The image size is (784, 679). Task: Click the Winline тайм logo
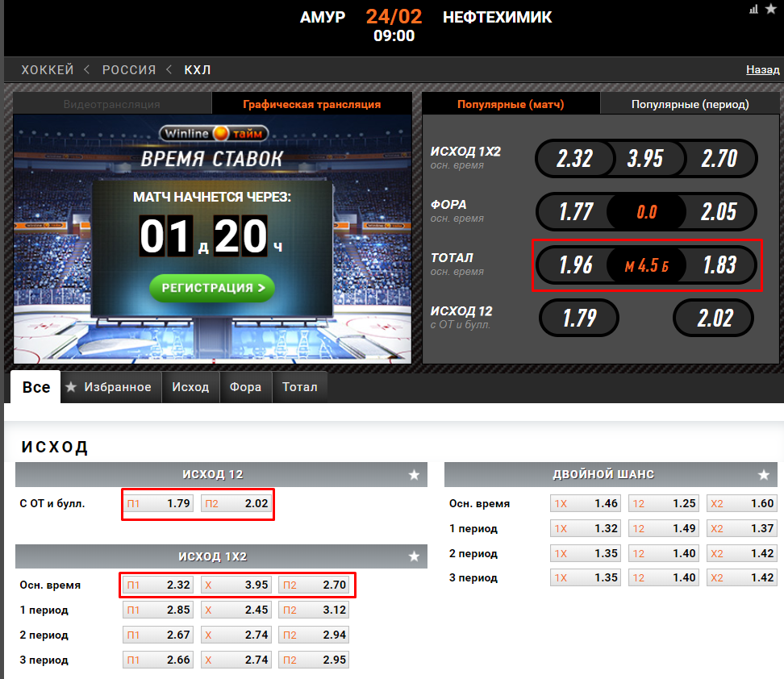pos(214,134)
